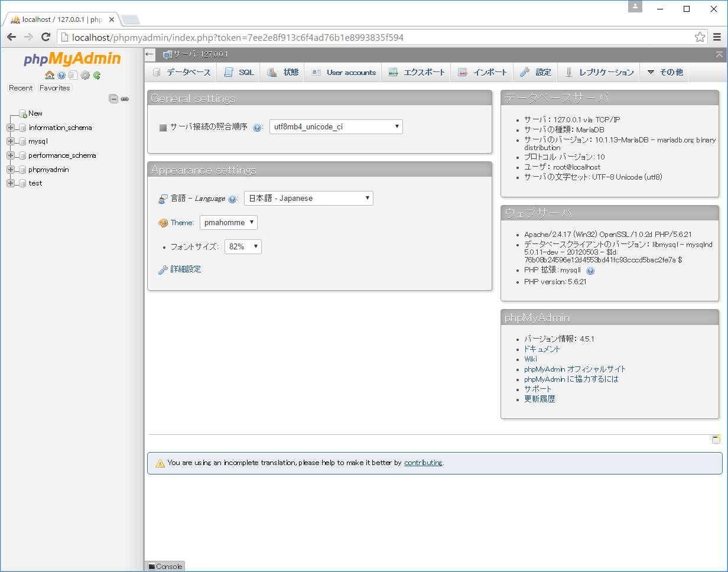Expand the information_schema database node
Viewport: 728px width, 572px height.
(x=10, y=128)
